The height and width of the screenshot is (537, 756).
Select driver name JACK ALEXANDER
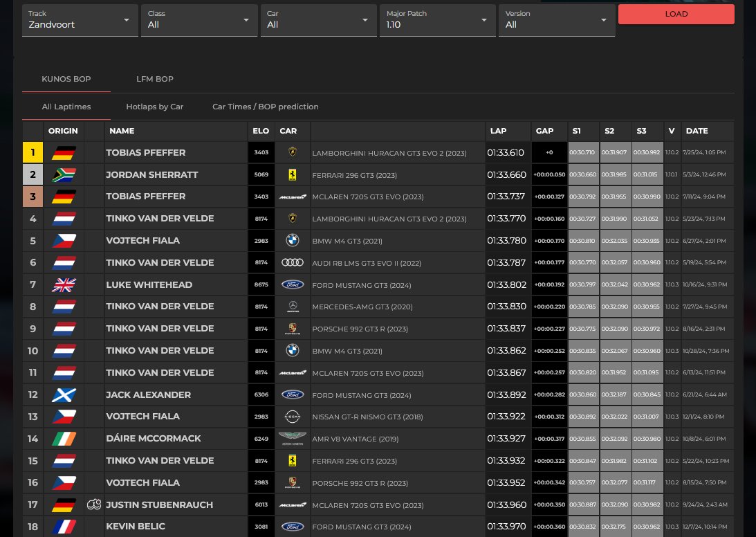pyautogui.click(x=149, y=394)
